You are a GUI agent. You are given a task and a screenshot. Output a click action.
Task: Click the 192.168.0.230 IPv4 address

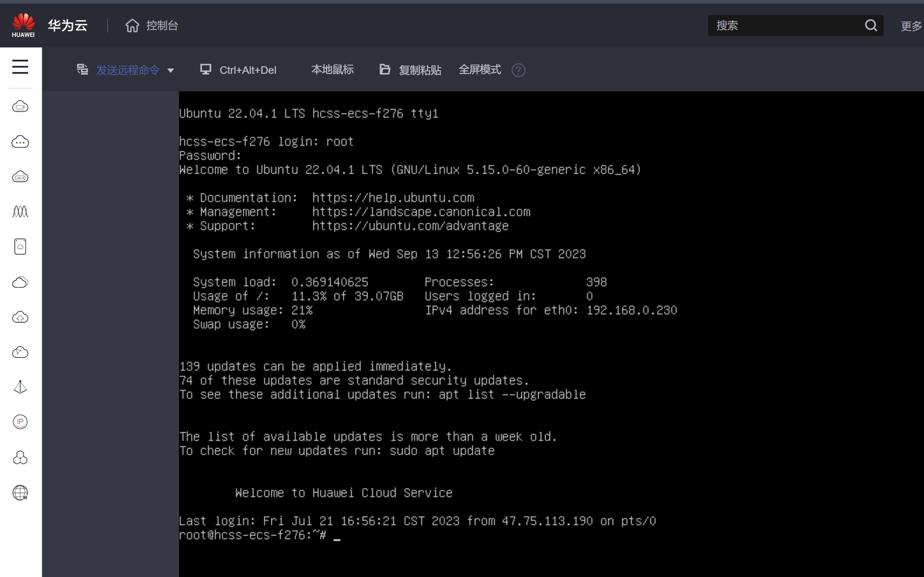tap(632, 310)
